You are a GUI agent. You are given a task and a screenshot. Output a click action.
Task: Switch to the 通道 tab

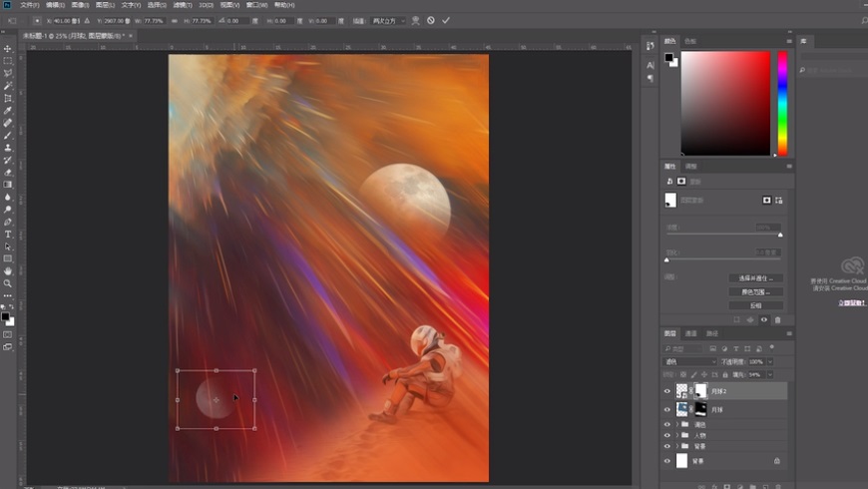pos(690,333)
